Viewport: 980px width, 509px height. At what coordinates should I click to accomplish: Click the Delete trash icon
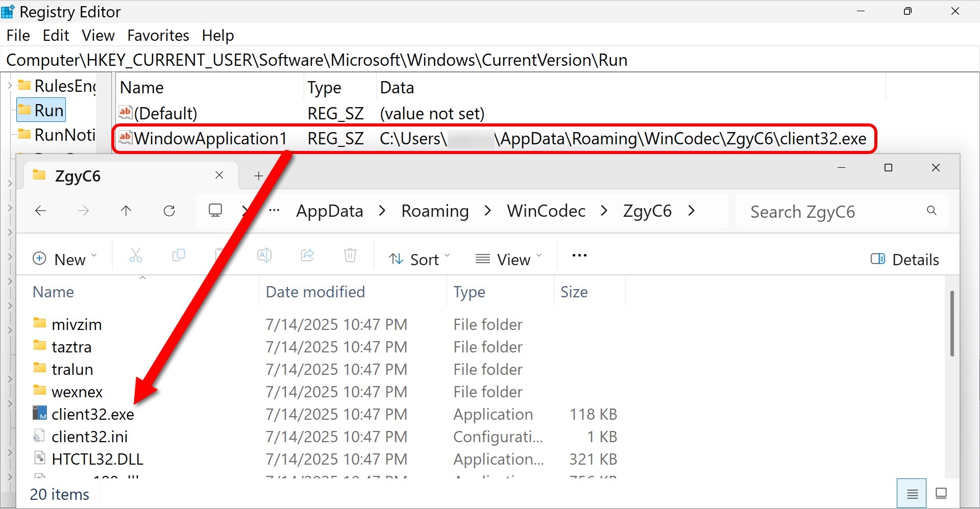point(350,255)
